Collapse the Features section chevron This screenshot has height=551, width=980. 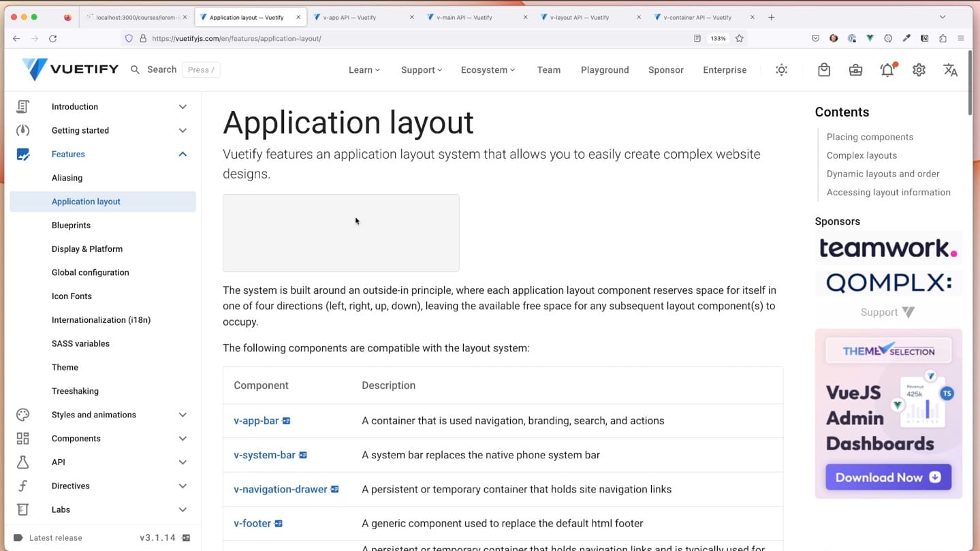tap(182, 154)
